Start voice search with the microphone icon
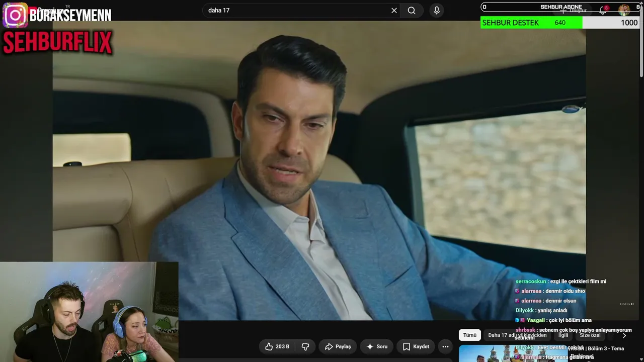The width and height of the screenshot is (644, 362). (x=437, y=11)
